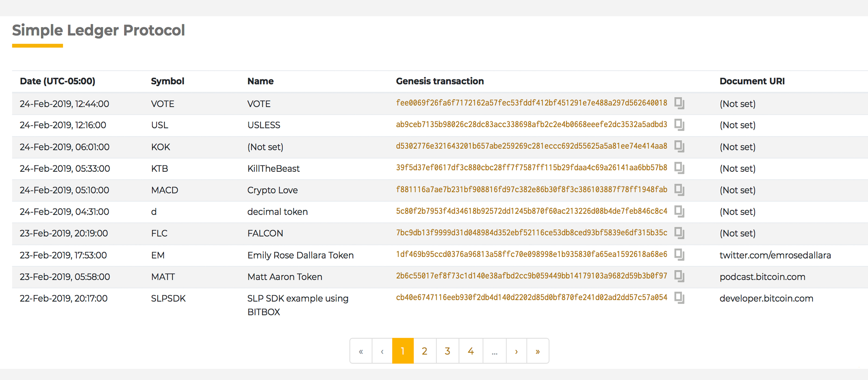Viewport: 868px width, 380px height.
Task: Copy the Matt Aaron Token transaction
Action: 679,276
